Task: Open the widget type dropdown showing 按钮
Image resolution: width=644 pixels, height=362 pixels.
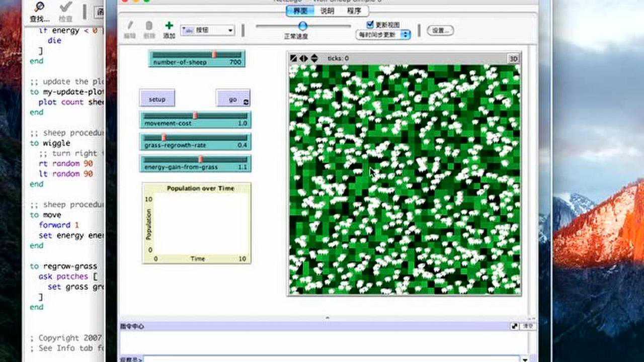Action: 206,30
